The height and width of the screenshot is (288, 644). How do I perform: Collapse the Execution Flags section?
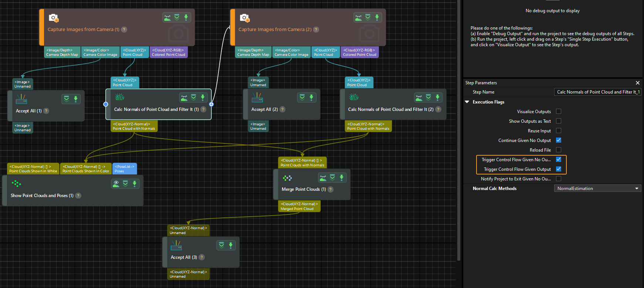[x=467, y=102]
